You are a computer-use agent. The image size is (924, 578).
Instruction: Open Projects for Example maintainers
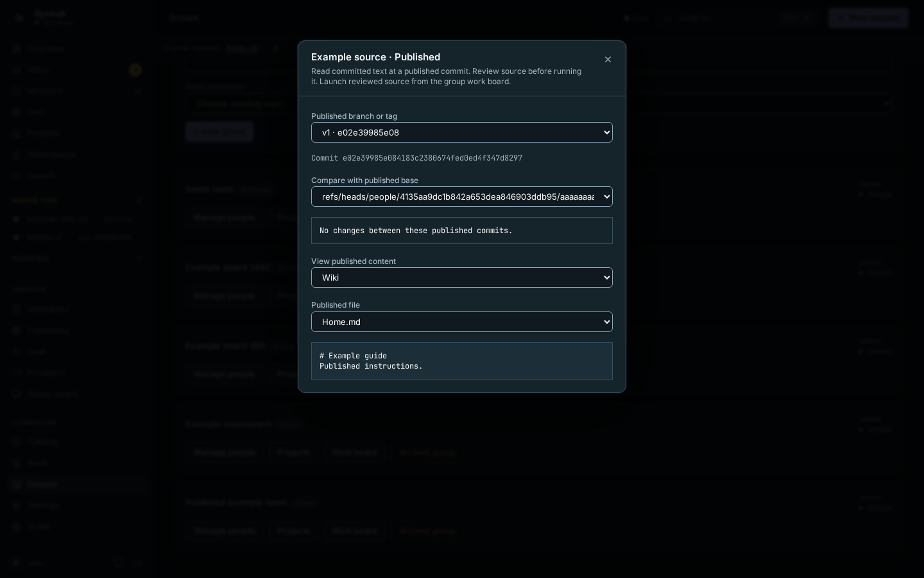pyautogui.click(x=293, y=452)
